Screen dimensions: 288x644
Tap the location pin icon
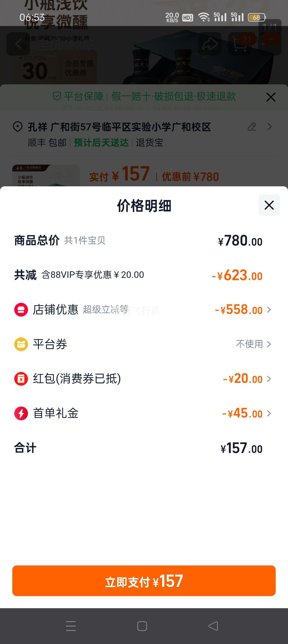(17, 127)
